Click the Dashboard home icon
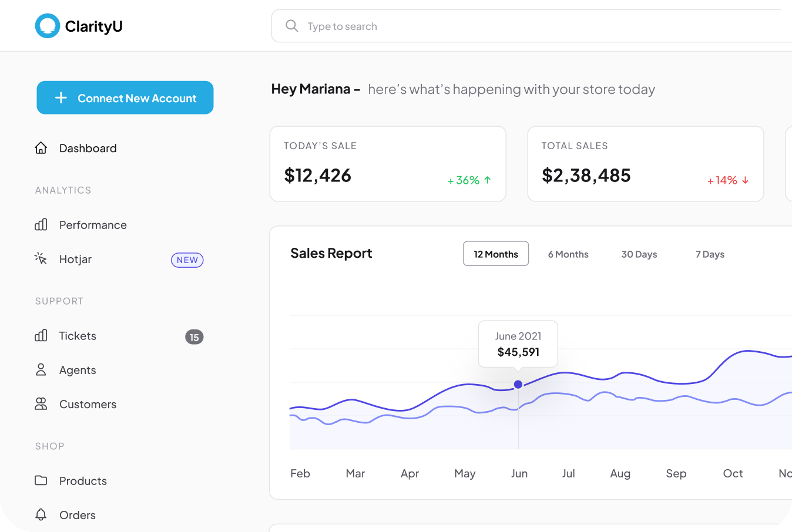This screenshot has height=532, width=792. pos(41,148)
